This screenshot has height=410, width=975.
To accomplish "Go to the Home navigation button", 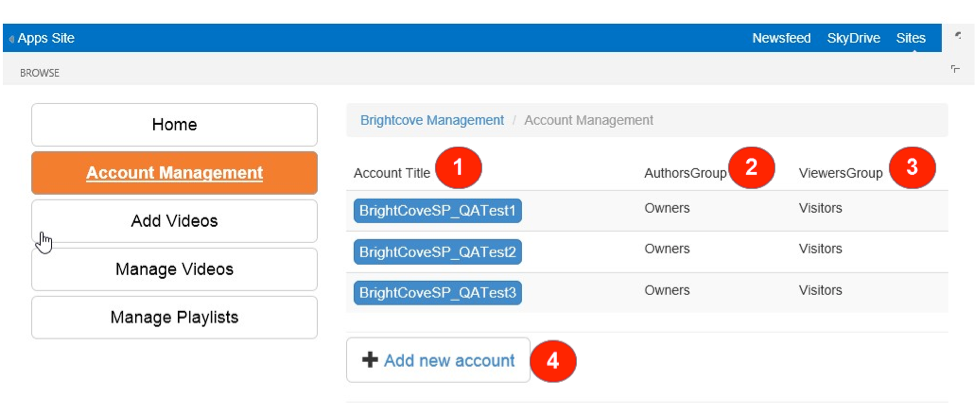I will point(174,125).
